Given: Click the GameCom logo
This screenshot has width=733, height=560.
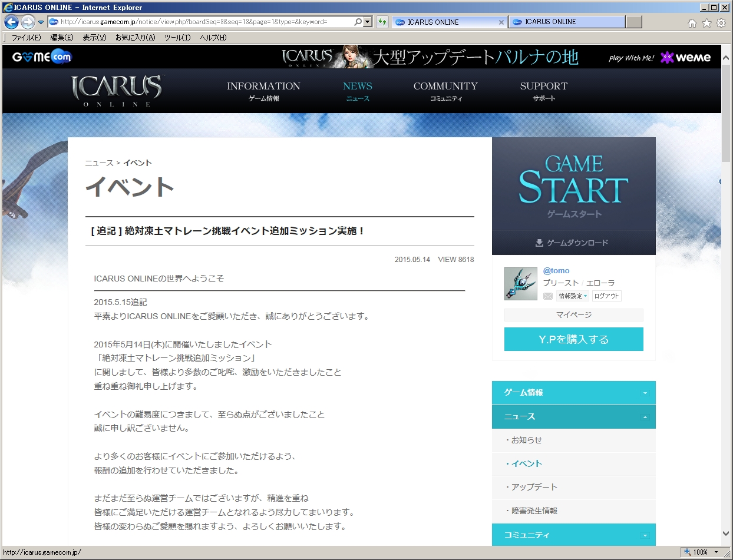Looking at the screenshot, I should [x=42, y=57].
